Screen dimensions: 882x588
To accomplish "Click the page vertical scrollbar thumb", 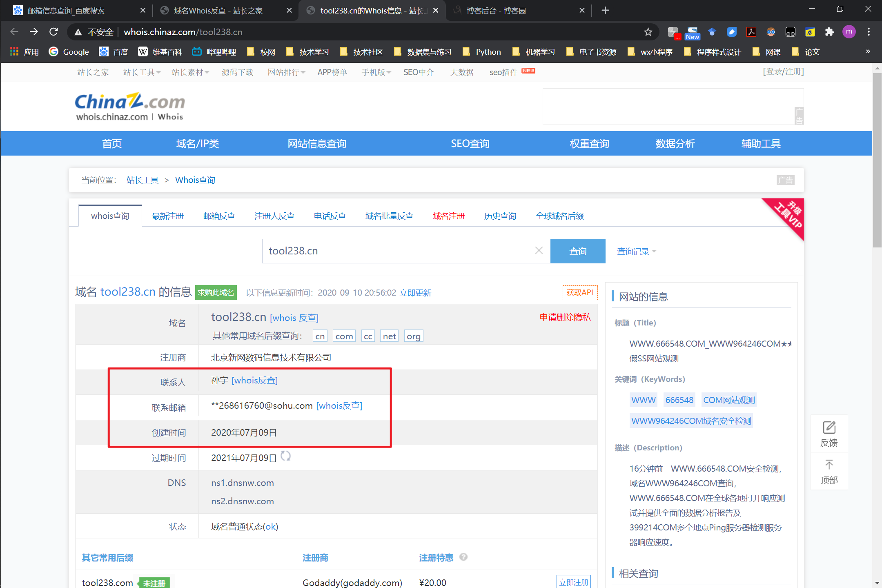I will tap(877, 159).
